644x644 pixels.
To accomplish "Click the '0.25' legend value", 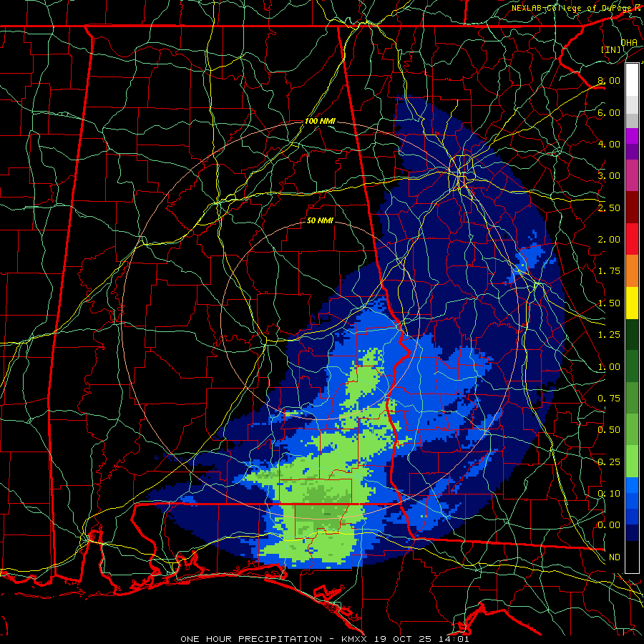I will pos(609,462).
